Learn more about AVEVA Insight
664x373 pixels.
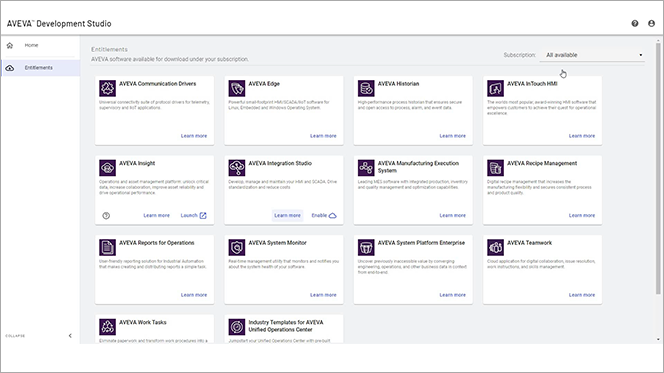tap(156, 216)
